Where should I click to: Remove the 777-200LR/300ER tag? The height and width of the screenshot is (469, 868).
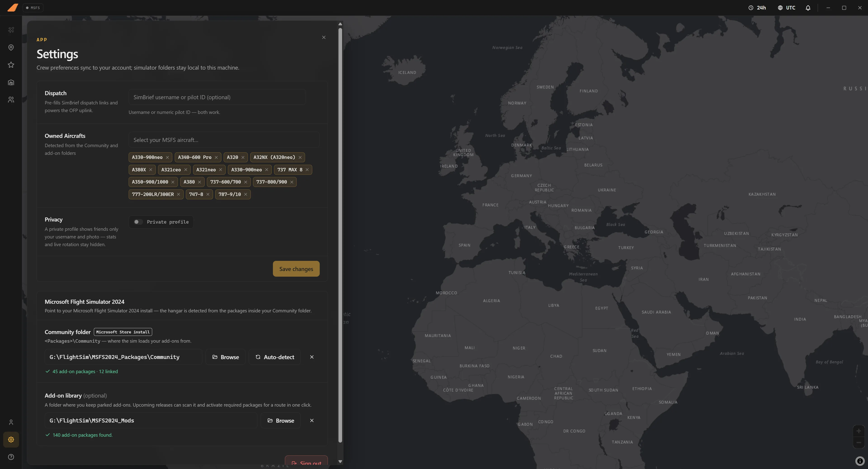(x=179, y=194)
